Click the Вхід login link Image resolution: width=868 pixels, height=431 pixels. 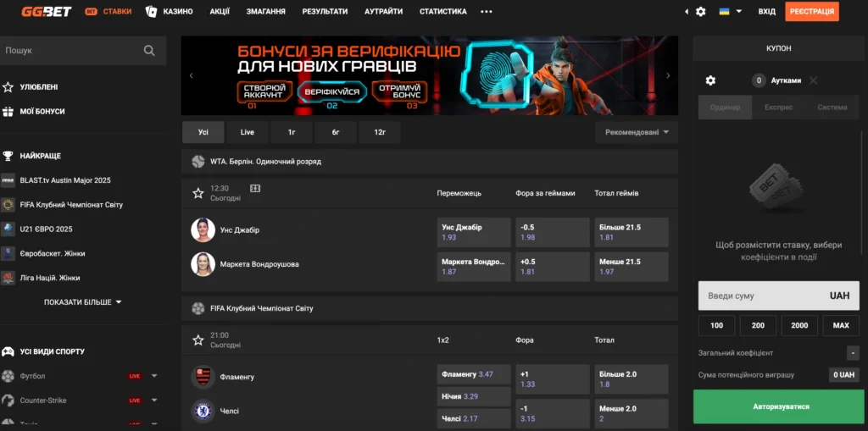[x=766, y=12]
